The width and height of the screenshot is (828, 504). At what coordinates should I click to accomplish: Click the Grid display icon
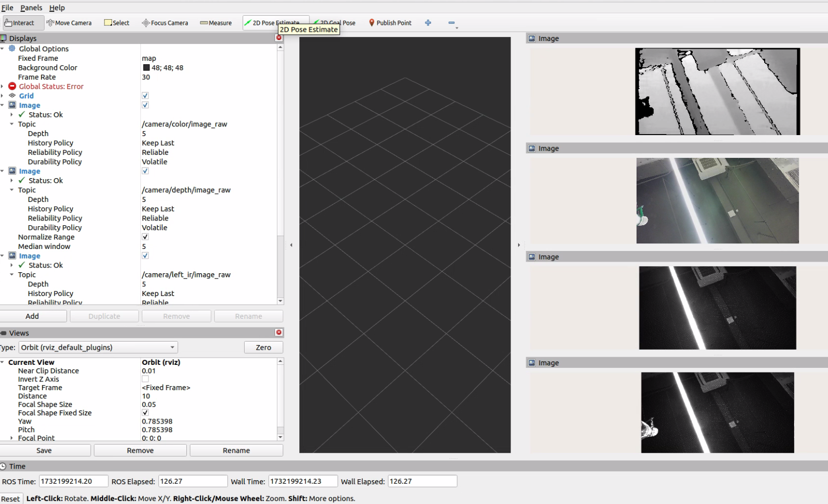point(12,96)
